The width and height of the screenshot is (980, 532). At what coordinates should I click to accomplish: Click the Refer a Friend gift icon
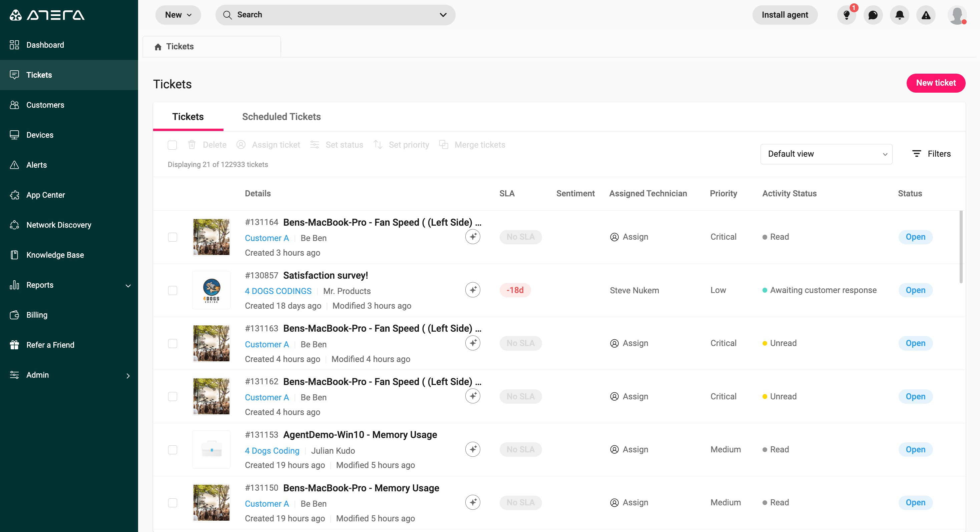(14, 345)
